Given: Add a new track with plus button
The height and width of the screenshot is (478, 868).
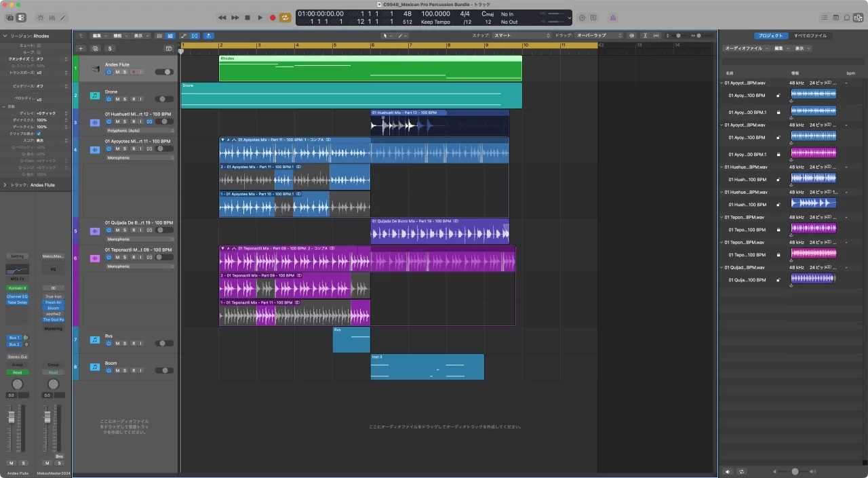Looking at the screenshot, I should tap(81, 49).
